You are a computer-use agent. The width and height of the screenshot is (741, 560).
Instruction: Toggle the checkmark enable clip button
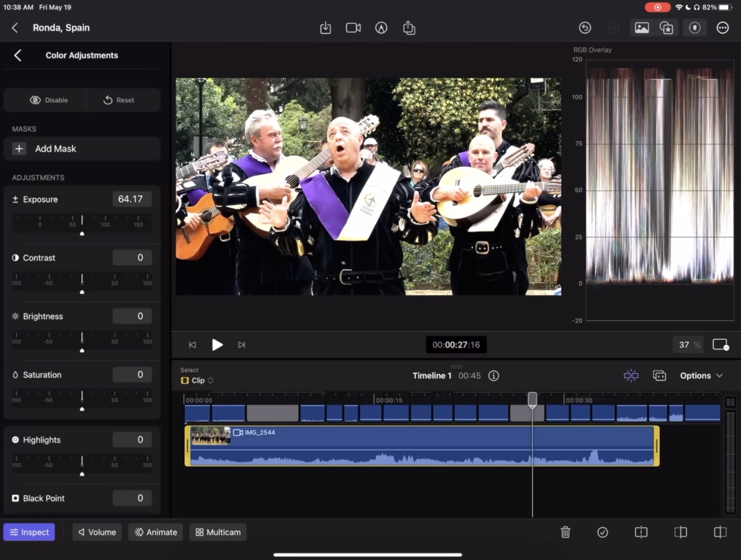click(602, 532)
